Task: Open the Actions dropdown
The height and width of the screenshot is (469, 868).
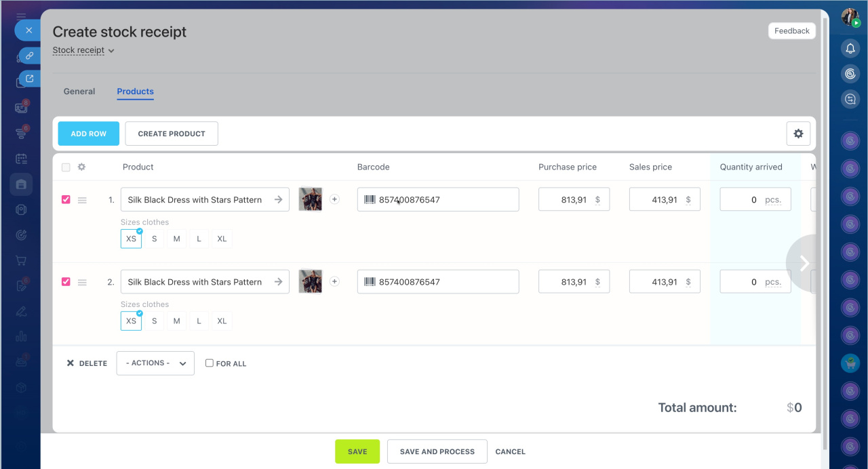Action: pos(155,363)
